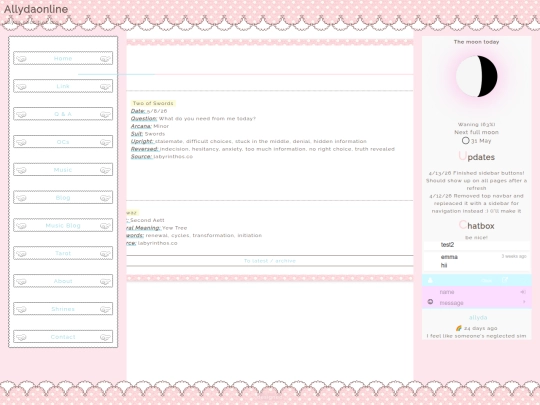The image size is (540, 405).
Task: Click the chatbox user profile icon
Action: point(430,280)
